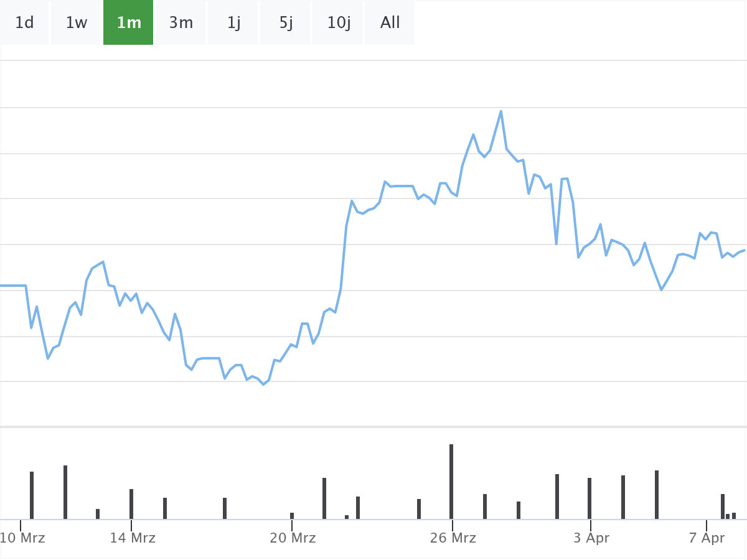
Task: Click the lowest point of the price line
Action: tap(263, 385)
